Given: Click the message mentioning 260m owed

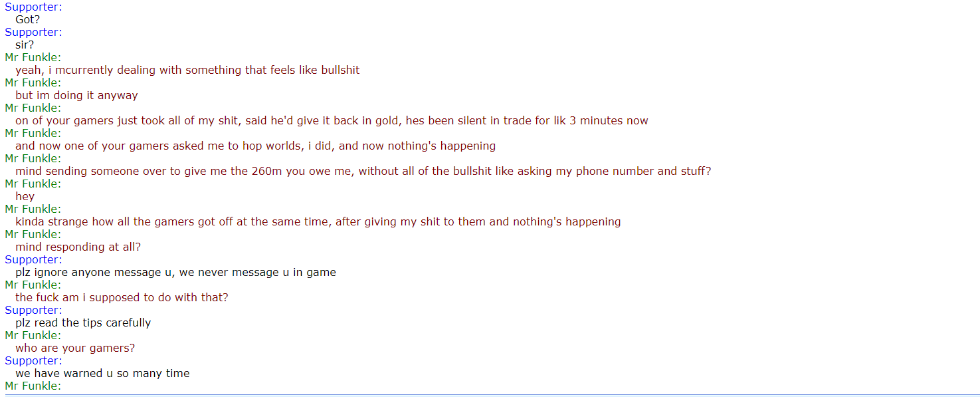Looking at the screenshot, I should [363, 171].
